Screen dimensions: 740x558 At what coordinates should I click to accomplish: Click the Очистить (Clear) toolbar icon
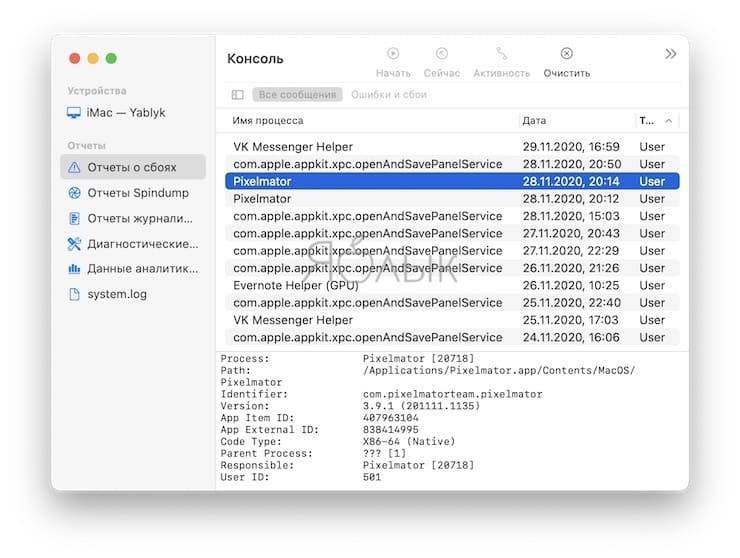click(566, 53)
